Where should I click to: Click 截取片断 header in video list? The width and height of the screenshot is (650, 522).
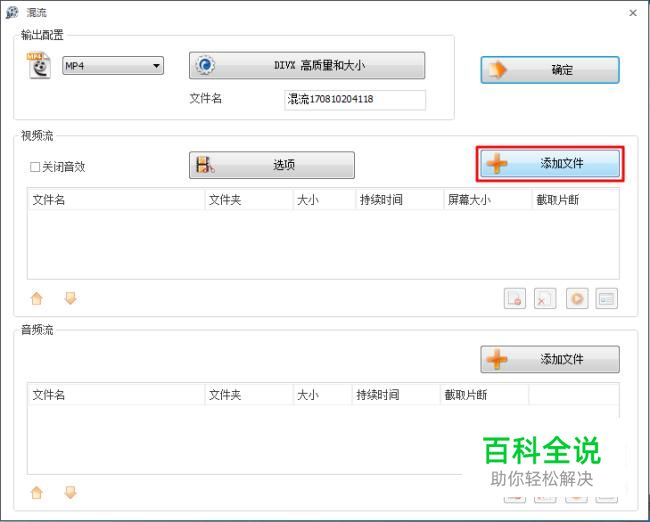tap(575, 200)
